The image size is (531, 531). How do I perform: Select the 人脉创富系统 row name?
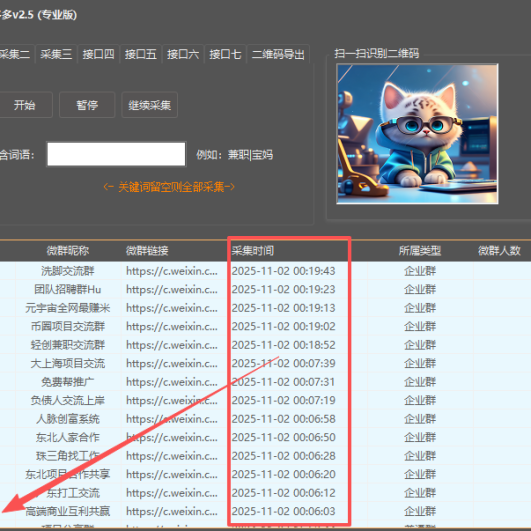pyautogui.click(x=68, y=419)
